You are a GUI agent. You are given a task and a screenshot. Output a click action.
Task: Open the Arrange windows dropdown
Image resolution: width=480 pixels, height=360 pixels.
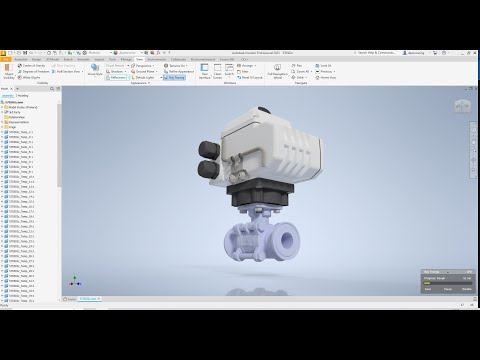pos(247,66)
